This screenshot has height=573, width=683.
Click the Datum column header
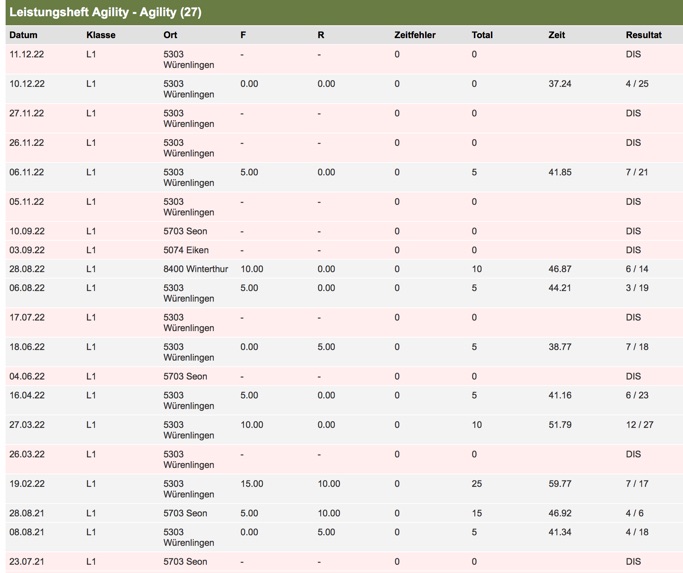click(23, 35)
